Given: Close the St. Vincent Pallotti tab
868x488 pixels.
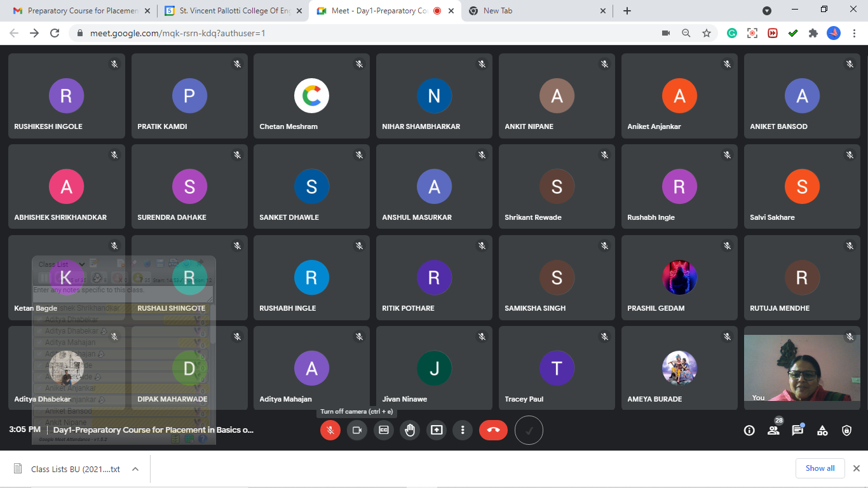Looking at the screenshot, I should (x=299, y=11).
